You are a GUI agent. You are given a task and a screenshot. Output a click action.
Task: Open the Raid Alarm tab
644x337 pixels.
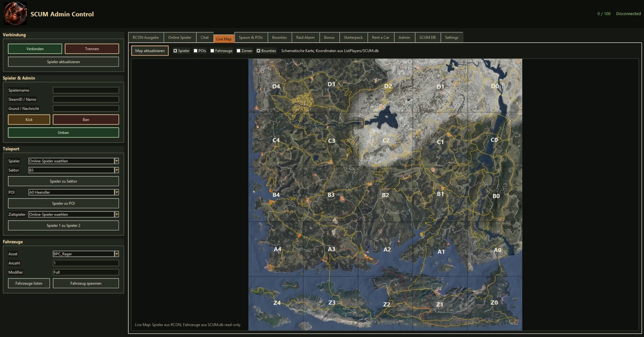coord(305,37)
